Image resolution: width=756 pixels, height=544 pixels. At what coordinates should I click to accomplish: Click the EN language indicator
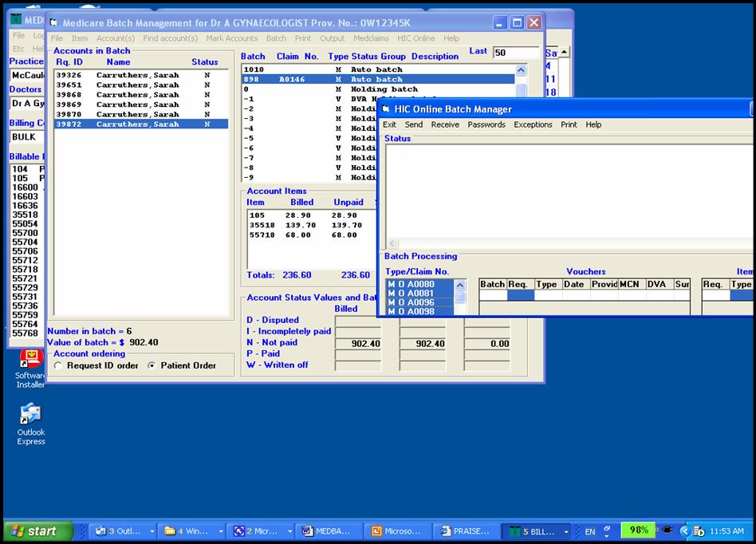point(589,531)
